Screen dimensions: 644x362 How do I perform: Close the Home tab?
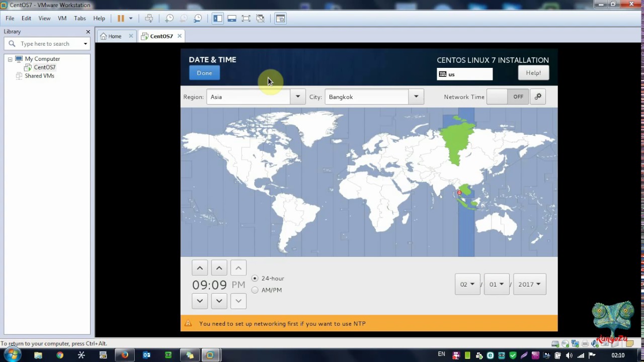(x=131, y=36)
